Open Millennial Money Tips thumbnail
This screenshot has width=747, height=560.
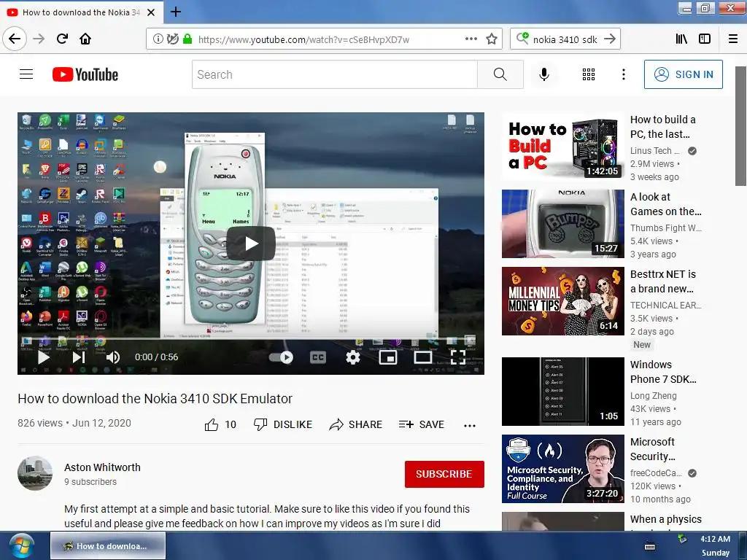(x=562, y=301)
